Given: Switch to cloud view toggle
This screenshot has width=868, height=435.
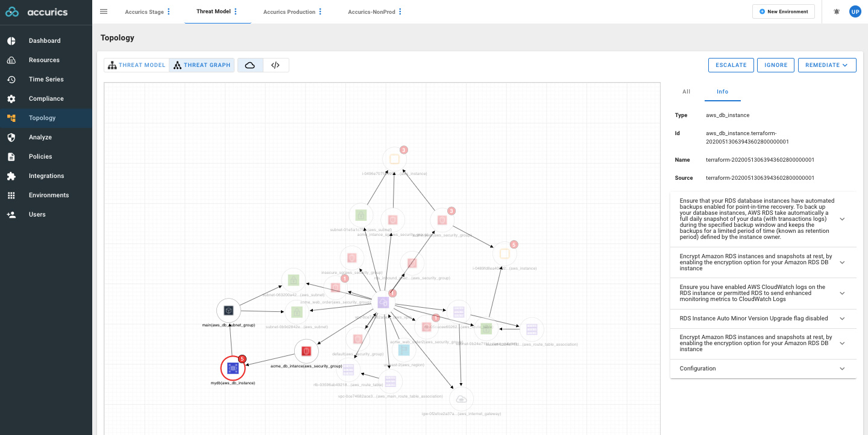Looking at the screenshot, I should pyautogui.click(x=250, y=65).
